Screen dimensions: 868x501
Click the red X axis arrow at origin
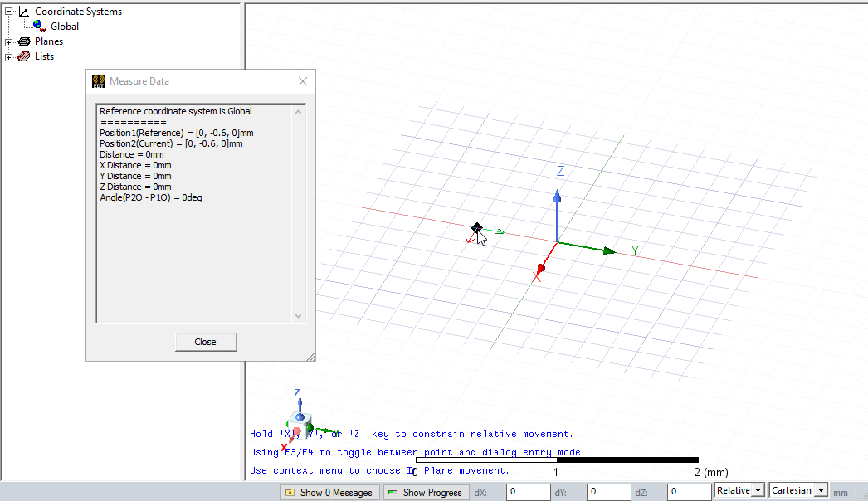click(546, 258)
